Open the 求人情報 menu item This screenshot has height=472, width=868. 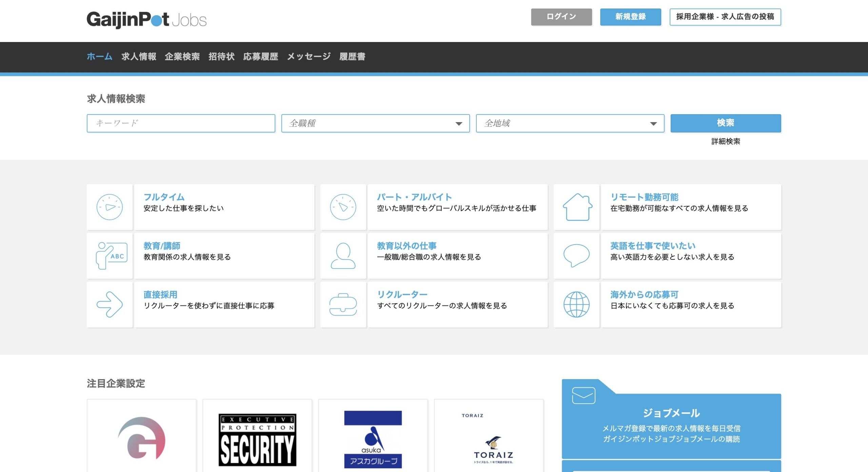pyautogui.click(x=139, y=57)
